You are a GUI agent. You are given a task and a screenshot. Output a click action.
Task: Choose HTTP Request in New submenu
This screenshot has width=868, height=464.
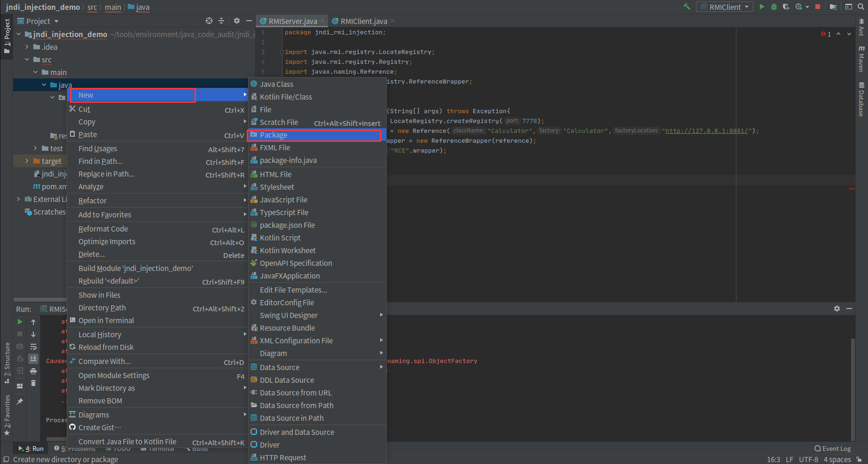click(x=317, y=457)
